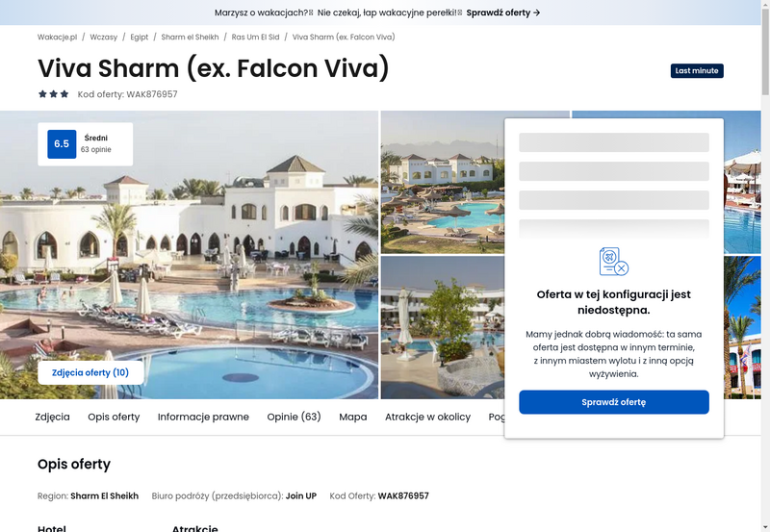Open the Ras Um El Sid breadcrumb

tap(255, 37)
